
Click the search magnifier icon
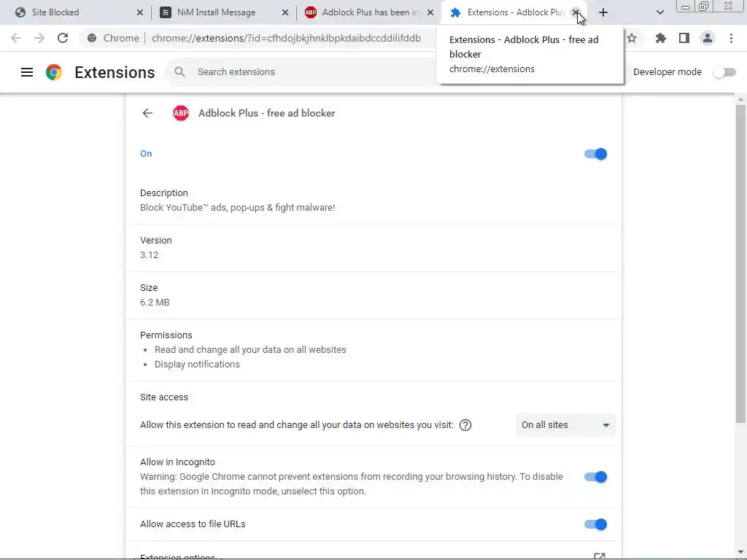click(179, 72)
